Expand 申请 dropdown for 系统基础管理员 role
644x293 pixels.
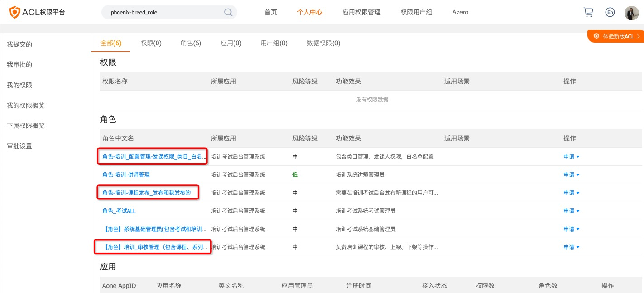click(572, 229)
